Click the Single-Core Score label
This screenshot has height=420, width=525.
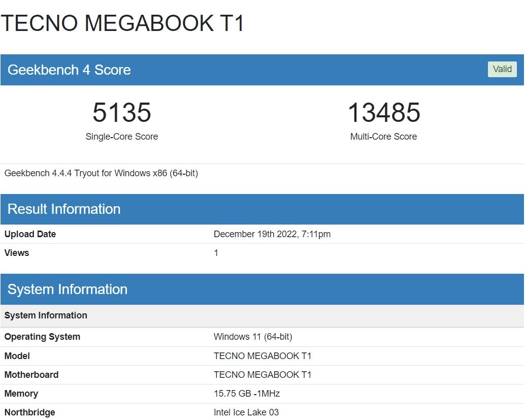122,137
